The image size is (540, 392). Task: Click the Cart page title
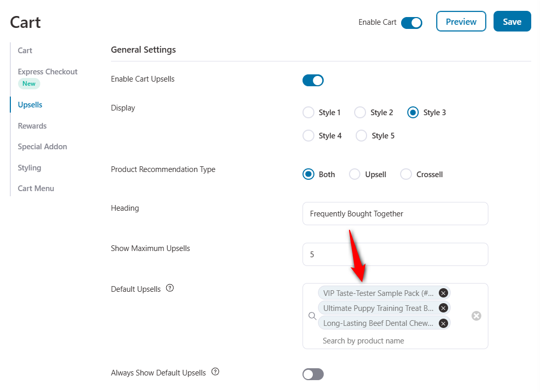tap(25, 22)
